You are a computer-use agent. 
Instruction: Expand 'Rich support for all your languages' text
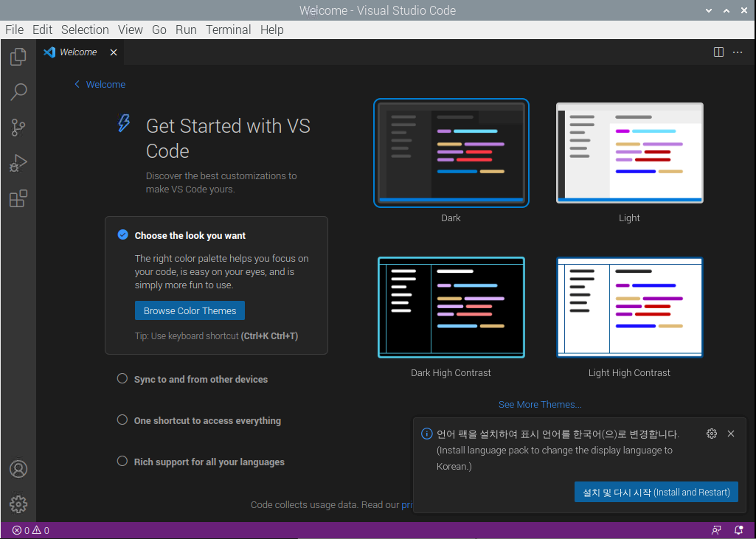209,462
